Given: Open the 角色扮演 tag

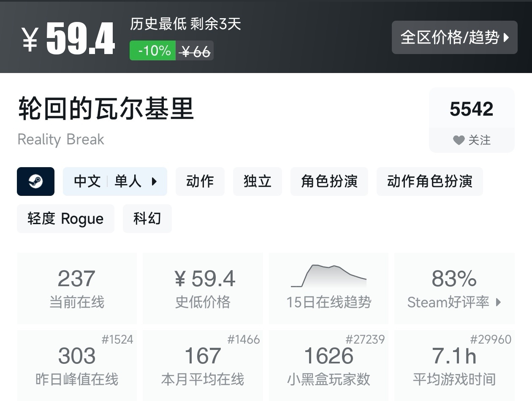Looking at the screenshot, I should tap(329, 182).
